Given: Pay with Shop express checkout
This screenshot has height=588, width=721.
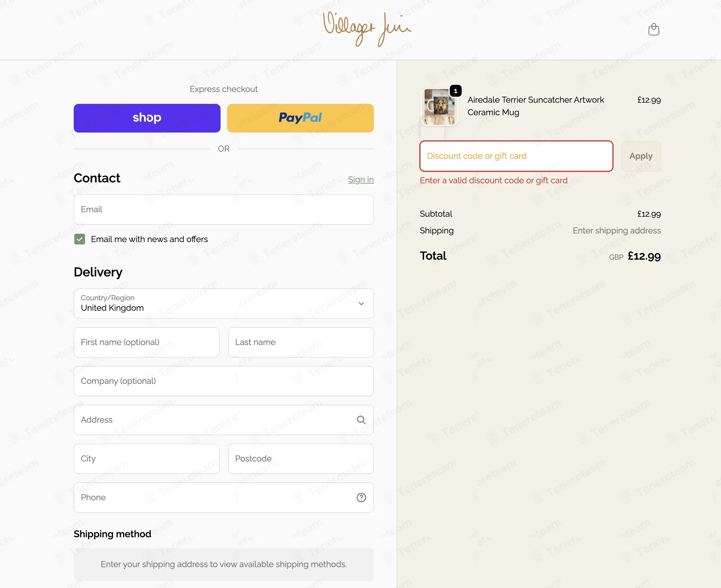Looking at the screenshot, I should tap(147, 118).
